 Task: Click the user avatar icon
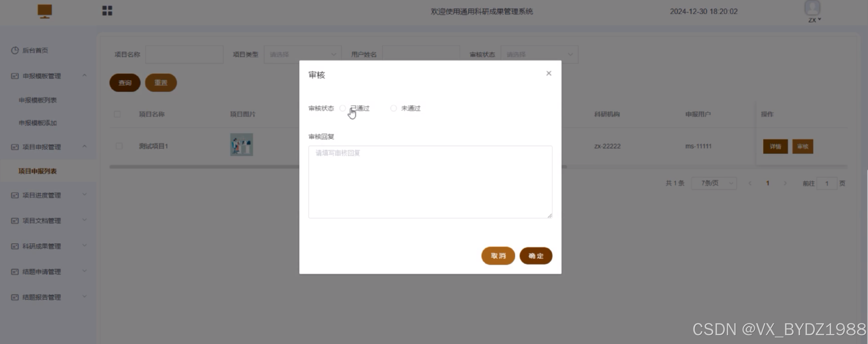click(812, 8)
